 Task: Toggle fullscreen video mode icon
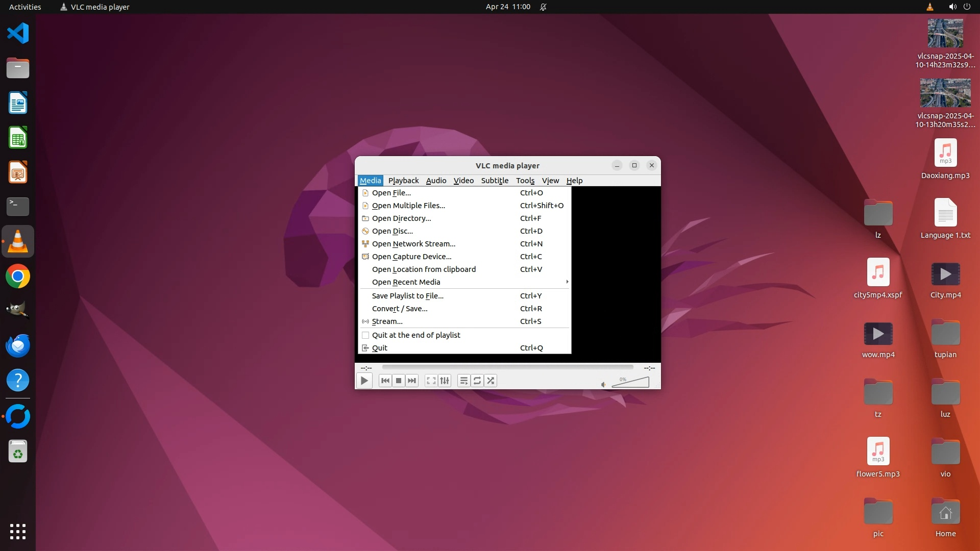431,381
